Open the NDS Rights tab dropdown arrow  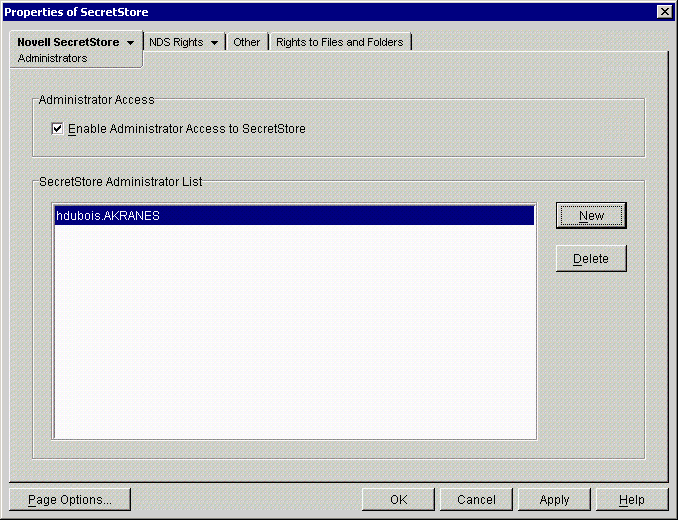pos(214,43)
